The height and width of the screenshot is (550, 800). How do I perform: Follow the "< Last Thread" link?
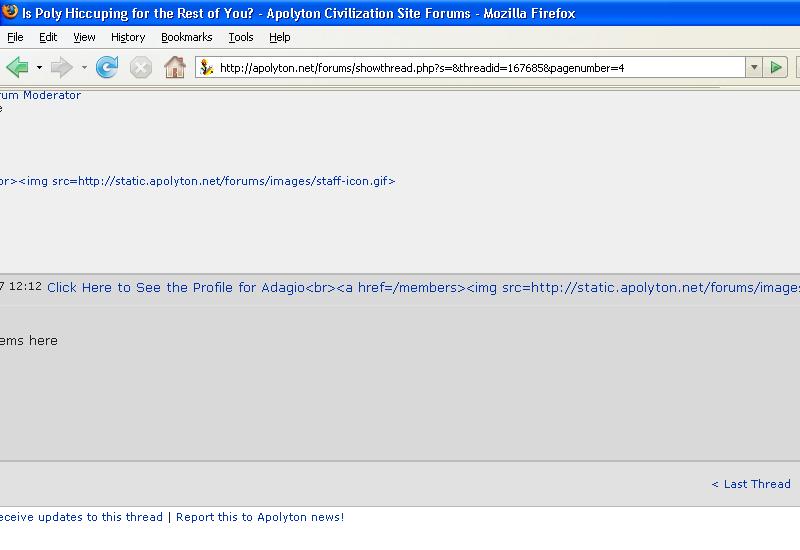(750, 484)
